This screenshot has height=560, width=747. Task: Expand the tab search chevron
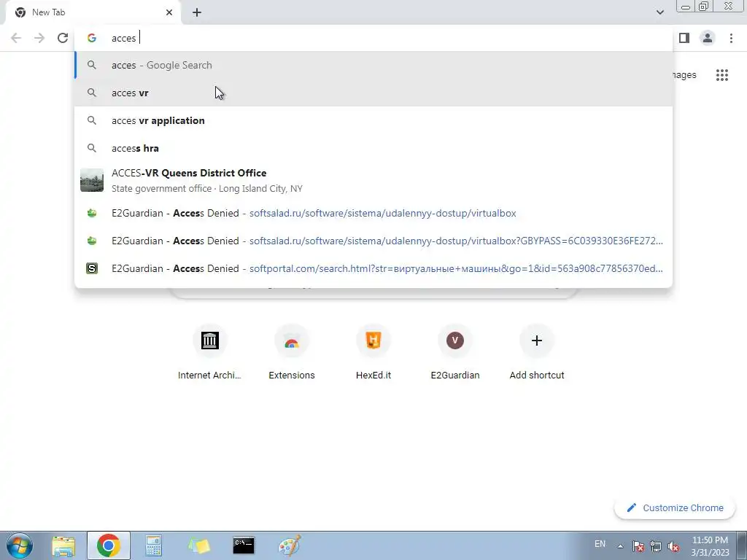pyautogui.click(x=659, y=12)
